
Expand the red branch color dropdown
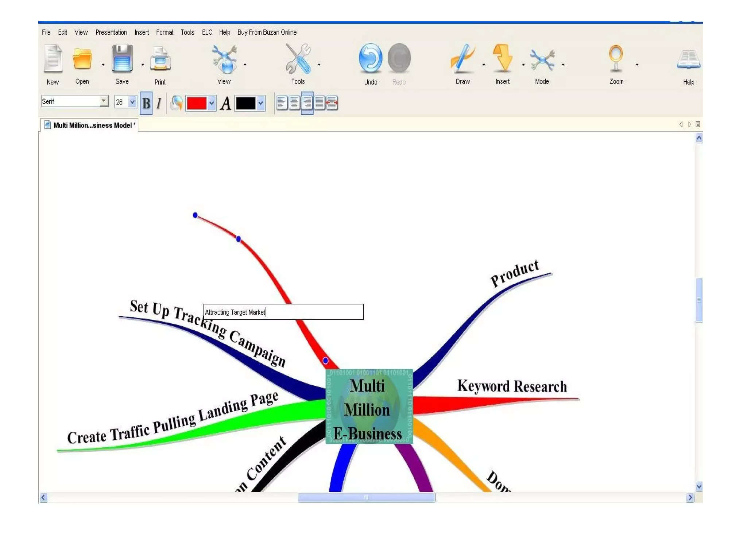[x=212, y=103]
